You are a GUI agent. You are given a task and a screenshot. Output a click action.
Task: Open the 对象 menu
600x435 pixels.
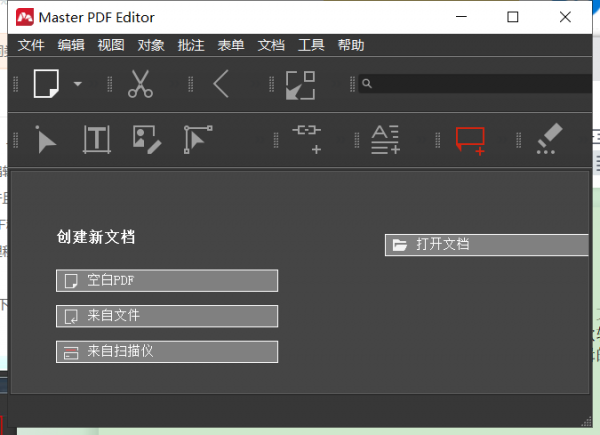(x=151, y=45)
